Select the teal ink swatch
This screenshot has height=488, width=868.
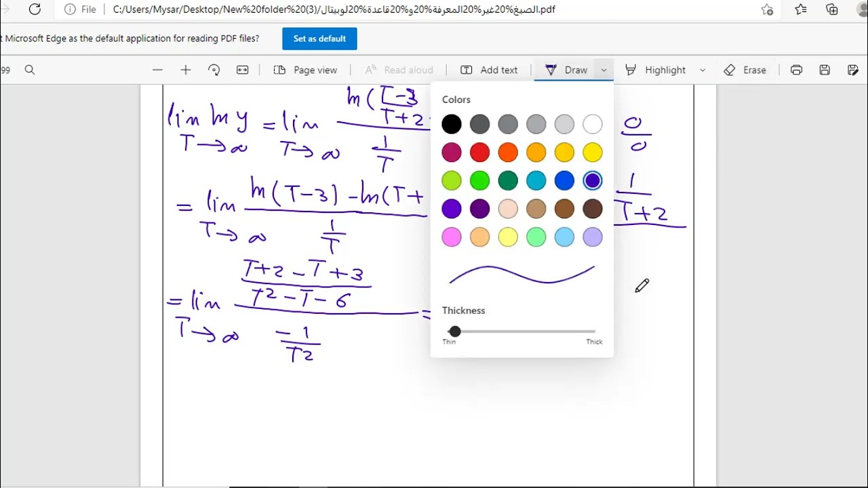point(536,180)
